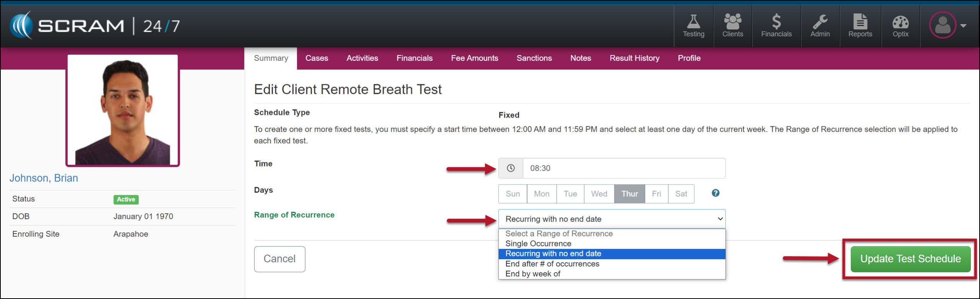Click the Cancel button
Image resolution: width=980 pixels, height=299 pixels.
pyautogui.click(x=279, y=259)
